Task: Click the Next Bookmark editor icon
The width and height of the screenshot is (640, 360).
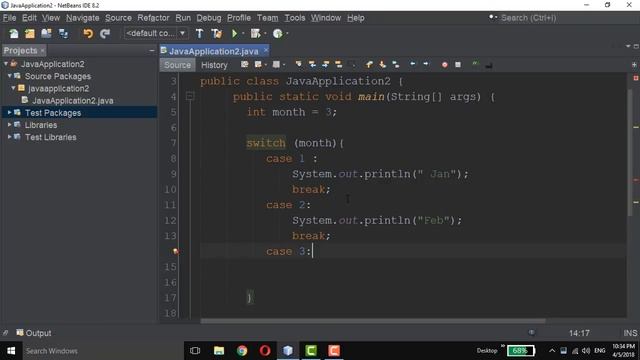Action: pos(382,64)
